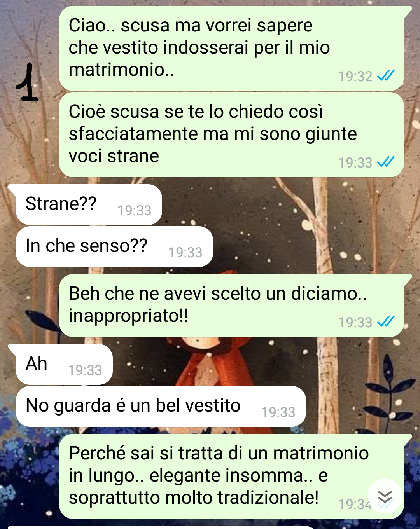Select the 'Ciao.. scusa ma vorrei sapere' message
The height and width of the screenshot is (529, 420).
(232, 49)
